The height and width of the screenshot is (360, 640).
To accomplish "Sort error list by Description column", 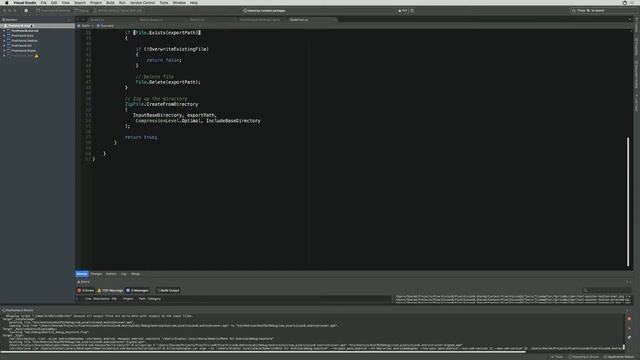I will click(x=101, y=299).
